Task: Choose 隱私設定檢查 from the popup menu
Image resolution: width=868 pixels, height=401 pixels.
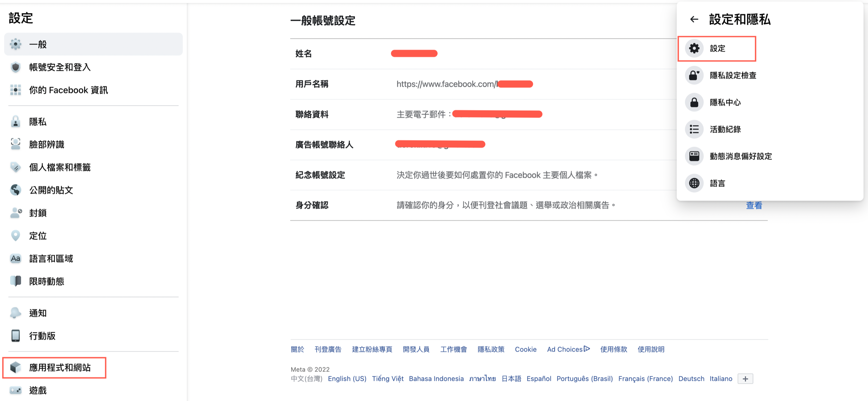Action: click(770, 75)
